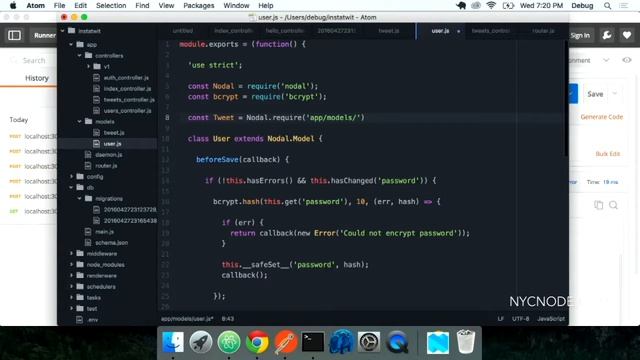Screen dimensions: 640x360
Task: Open System Preferences from the dock
Action: tap(369, 342)
